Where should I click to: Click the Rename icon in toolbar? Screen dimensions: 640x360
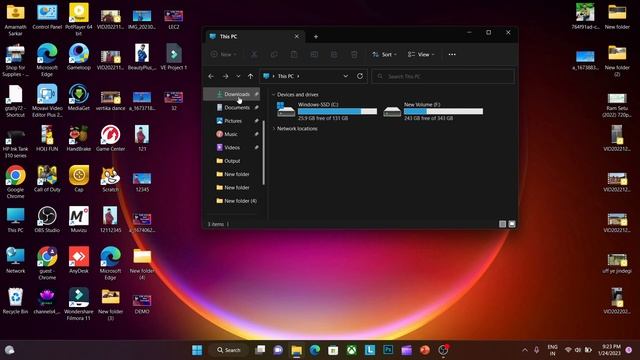314,54
